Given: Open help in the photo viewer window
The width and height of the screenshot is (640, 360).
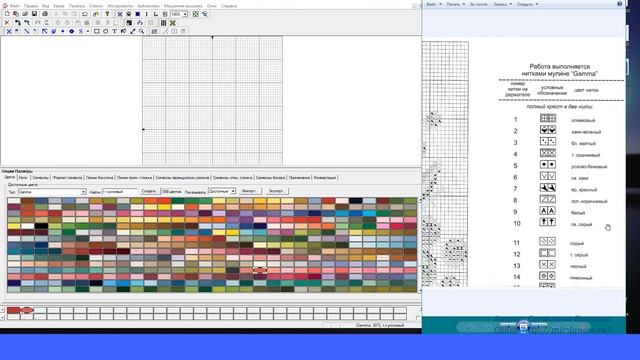Looking at the screenshot, I should pos(619,4).
